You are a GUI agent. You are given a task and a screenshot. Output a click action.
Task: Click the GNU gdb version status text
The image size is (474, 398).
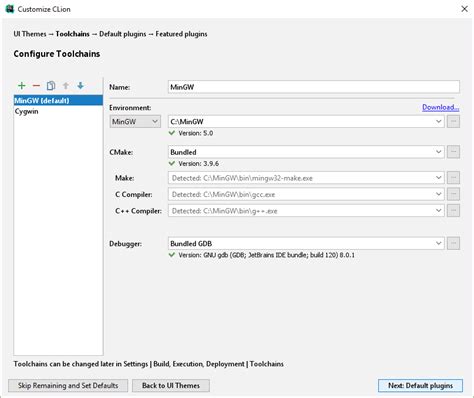click(x=267, y=255)
